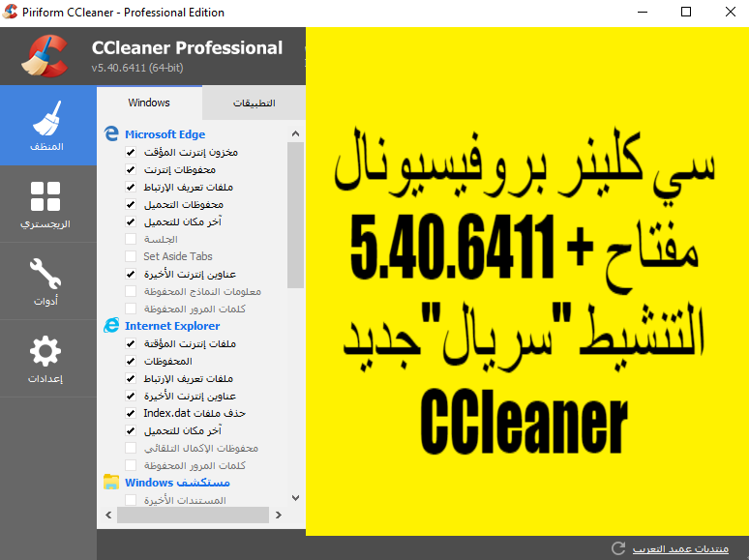The width and height of the screenshot is (749, 560).
Task: Click the مستكشف Windows section heading
Action: click(177, 483)
